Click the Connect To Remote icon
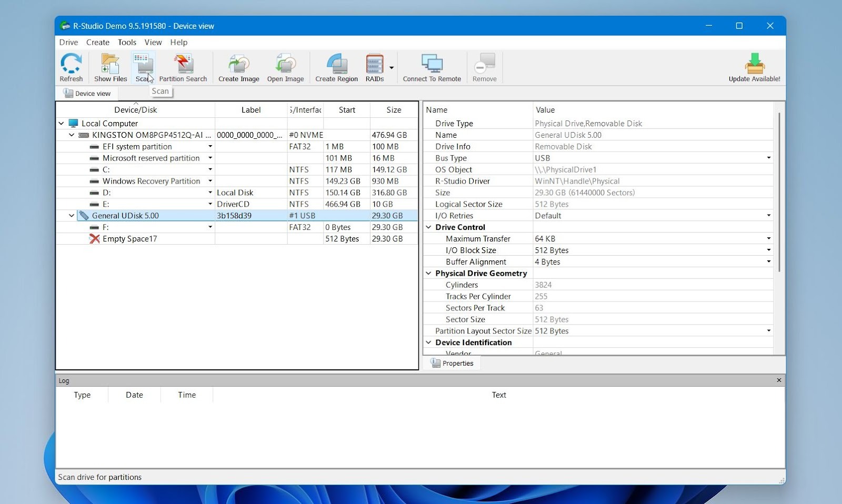This screenshot has width=842, height=504. click(x=432, y=67)
